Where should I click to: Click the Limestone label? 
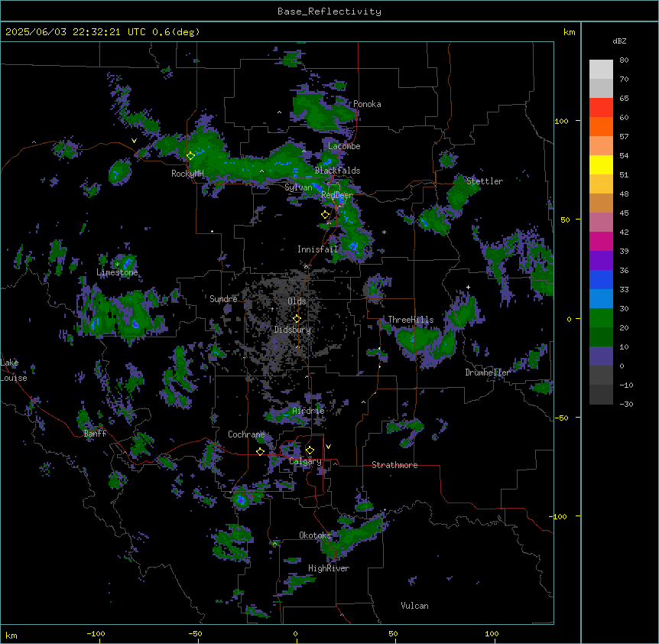tap(117, 272)
